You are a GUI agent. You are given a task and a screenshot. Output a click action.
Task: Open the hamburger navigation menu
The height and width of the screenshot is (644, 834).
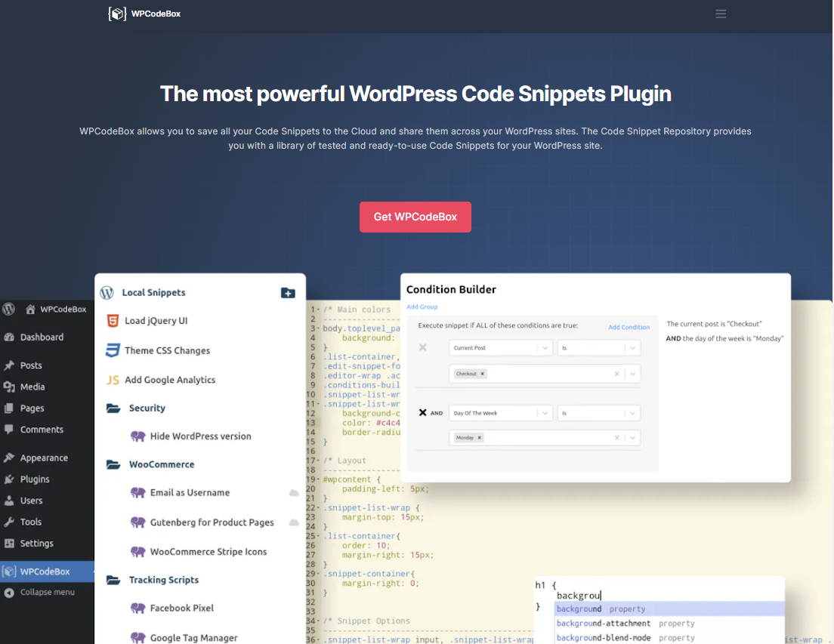click(721, 14)
